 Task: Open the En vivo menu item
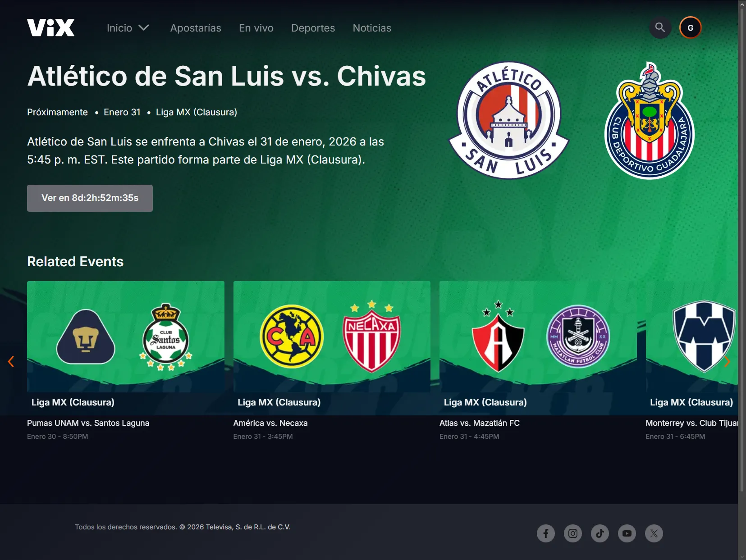click(256, 28)
